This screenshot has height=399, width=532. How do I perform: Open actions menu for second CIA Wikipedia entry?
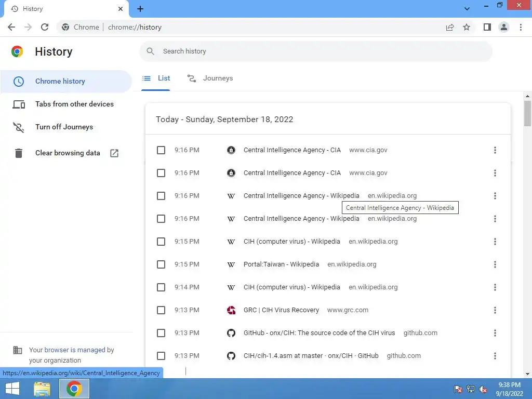click(x=495, y=219)
